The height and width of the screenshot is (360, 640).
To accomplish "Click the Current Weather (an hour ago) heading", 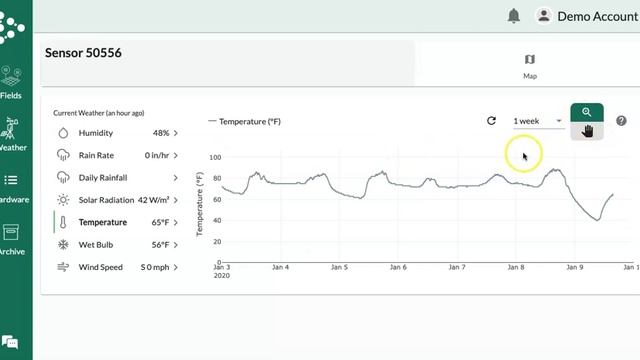I will click(98, 113).
